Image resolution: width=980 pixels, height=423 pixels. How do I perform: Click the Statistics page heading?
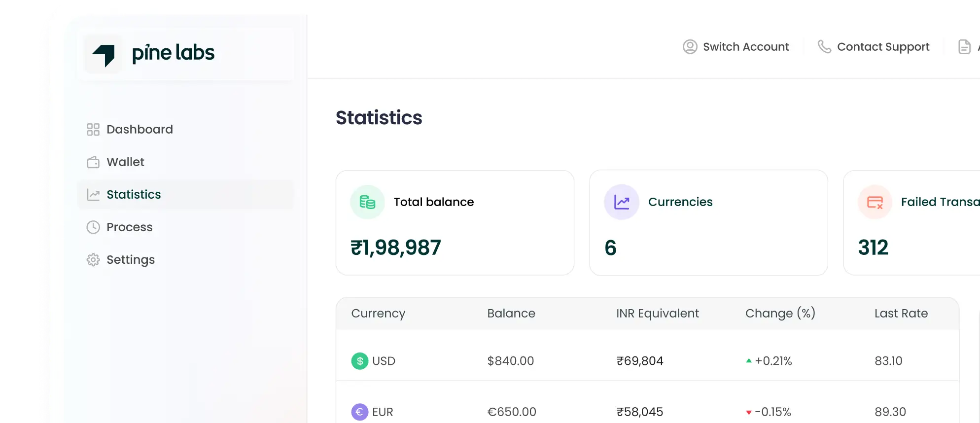click(379, 118)
